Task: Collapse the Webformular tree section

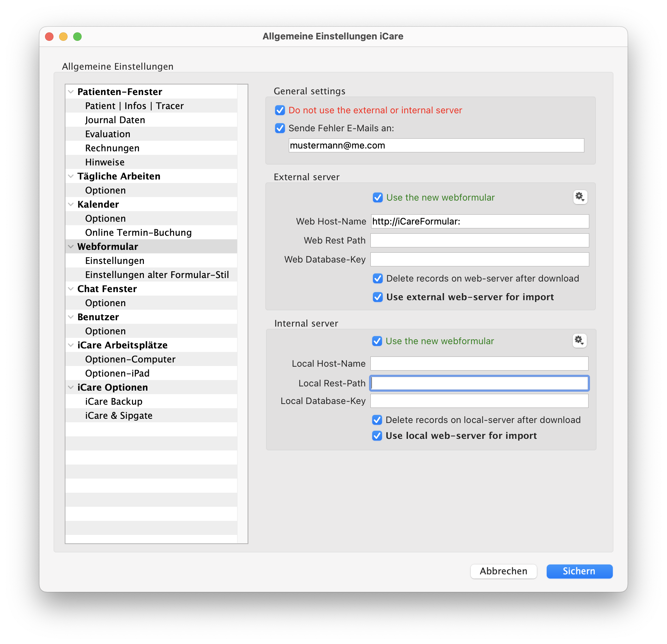Action: (71, 247)
